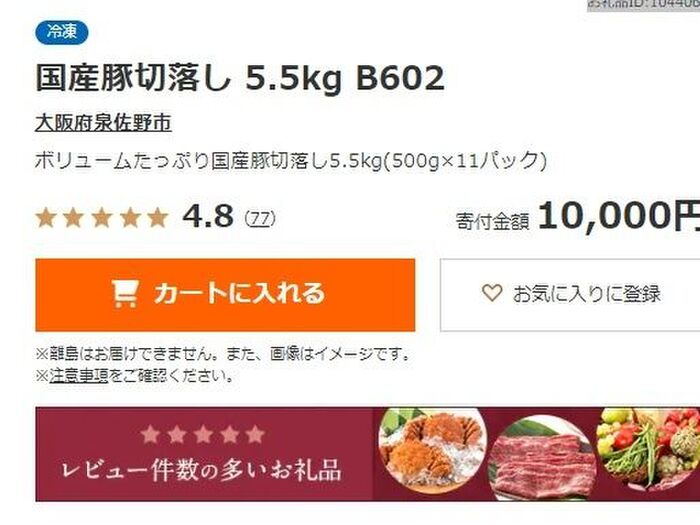Click the third rating star
Viewport: 700px width, 525px height.
click(x=102, y=218)
